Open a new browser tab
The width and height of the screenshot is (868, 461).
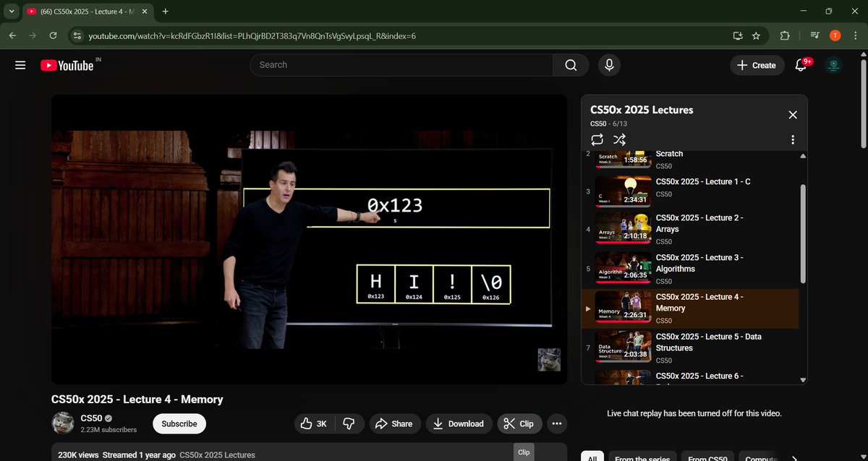click(x=165, y=12)
